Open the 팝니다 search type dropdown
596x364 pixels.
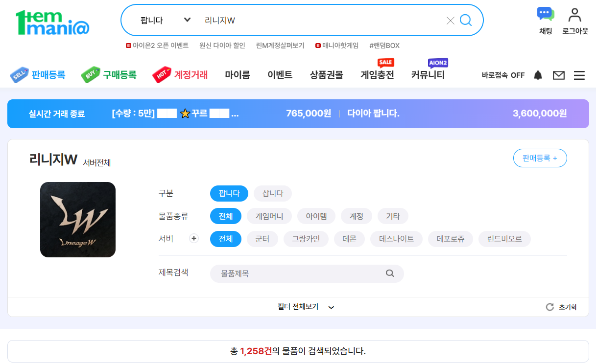click(165, 20)
